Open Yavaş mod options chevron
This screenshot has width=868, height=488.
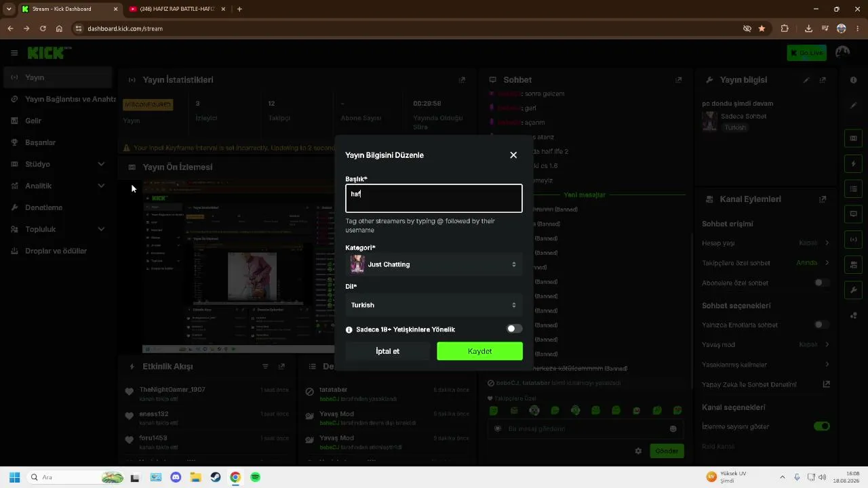click(x=827, y=344)
